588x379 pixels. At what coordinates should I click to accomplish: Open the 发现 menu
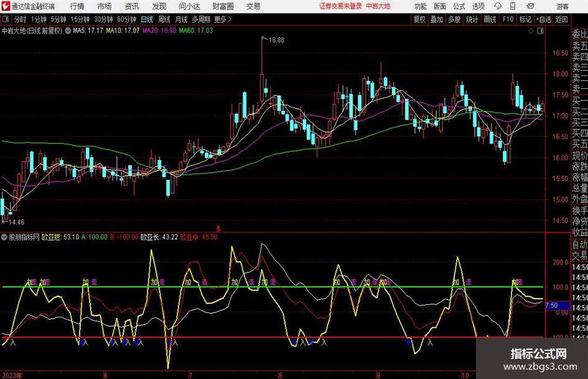coord(159,6)
